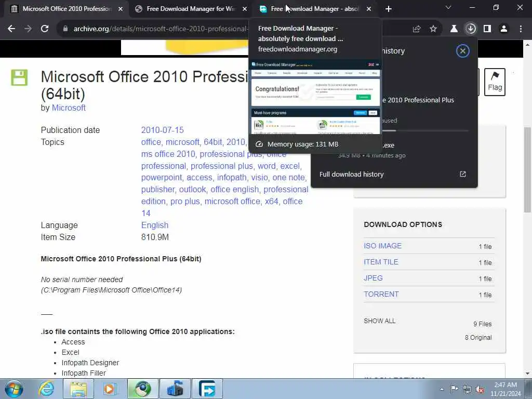Screen dimensions: 532x399
Task: Open the Chrome Labs flask icon
Action: pyautogui.click(x=454, y=29)
